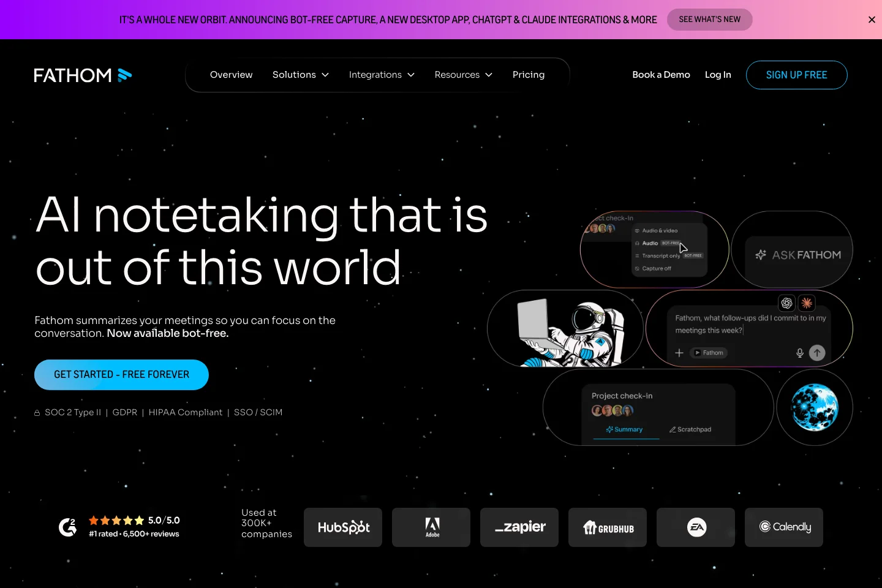The width and height of the screenshot is (882, 588).
Task: Click the Zapier logo tile
Action: [x=519, y=527]
